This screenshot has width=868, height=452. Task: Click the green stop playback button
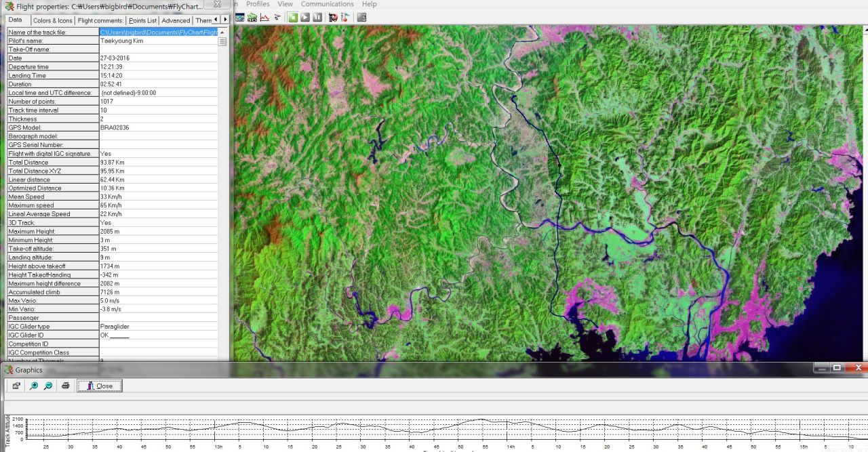[x=293, y=17]
